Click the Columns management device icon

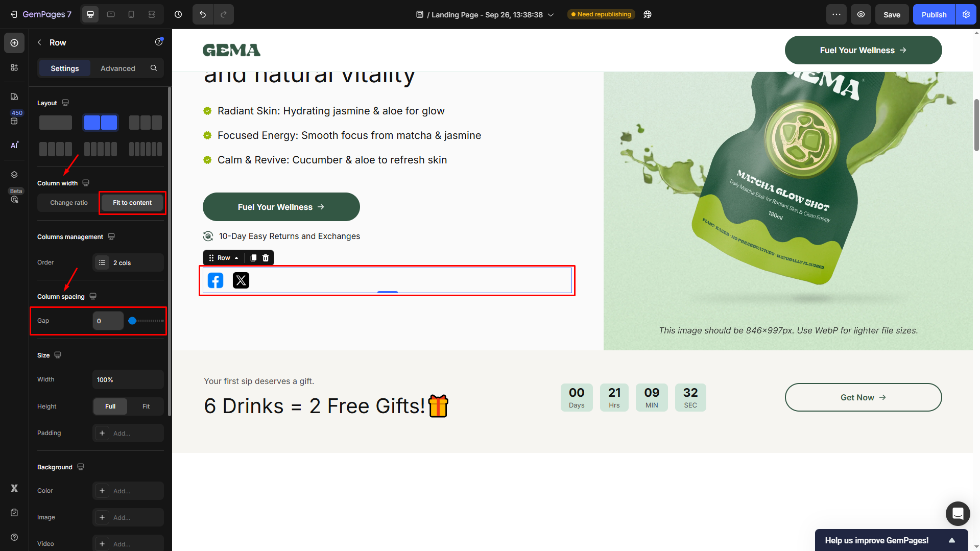point(111,236)
